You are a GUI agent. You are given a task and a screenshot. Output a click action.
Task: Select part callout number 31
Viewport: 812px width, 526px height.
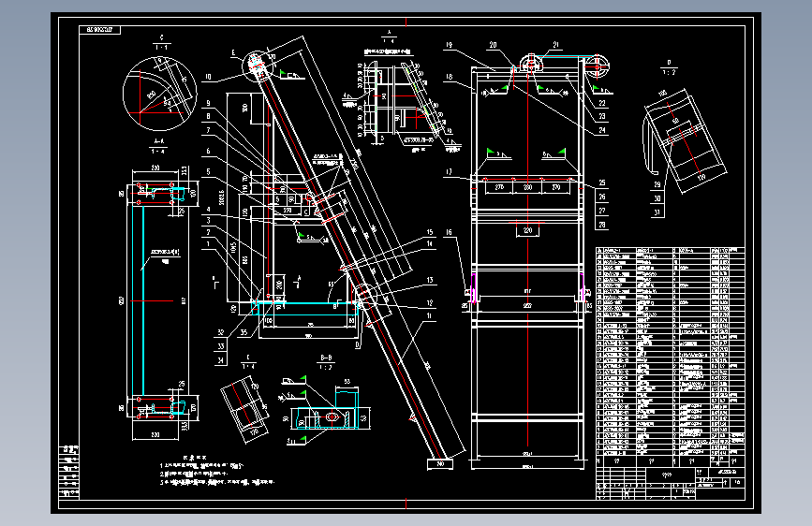pyautogui.click(x=657, y=212)
